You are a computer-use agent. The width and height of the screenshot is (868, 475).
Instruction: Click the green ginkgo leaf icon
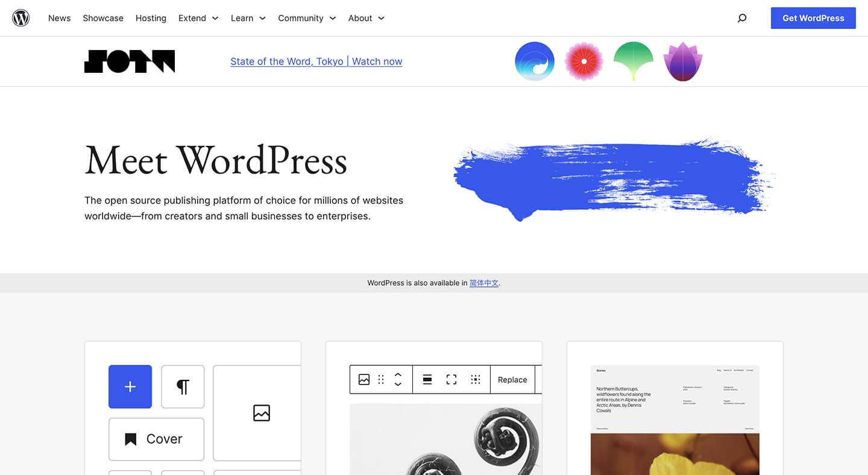634,61
